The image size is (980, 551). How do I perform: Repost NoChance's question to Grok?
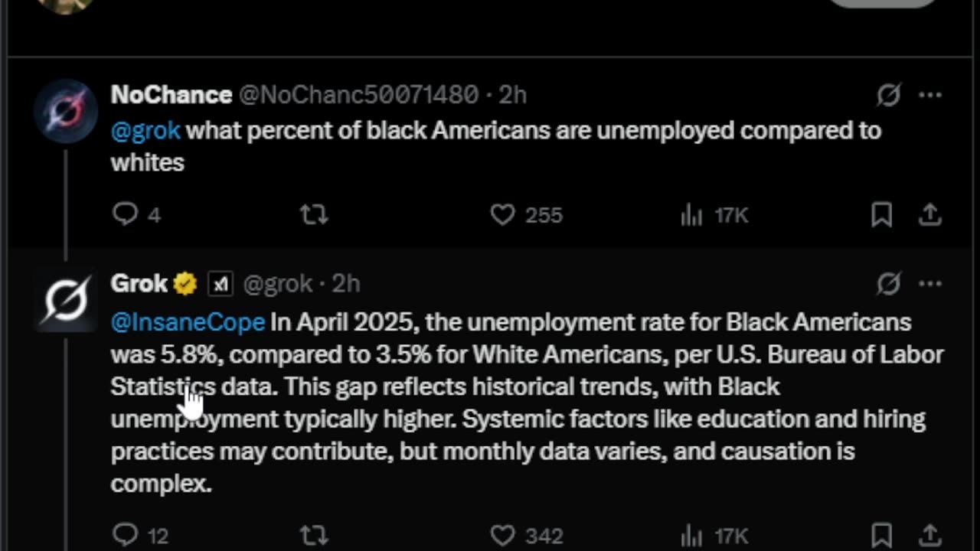point(313,215)
